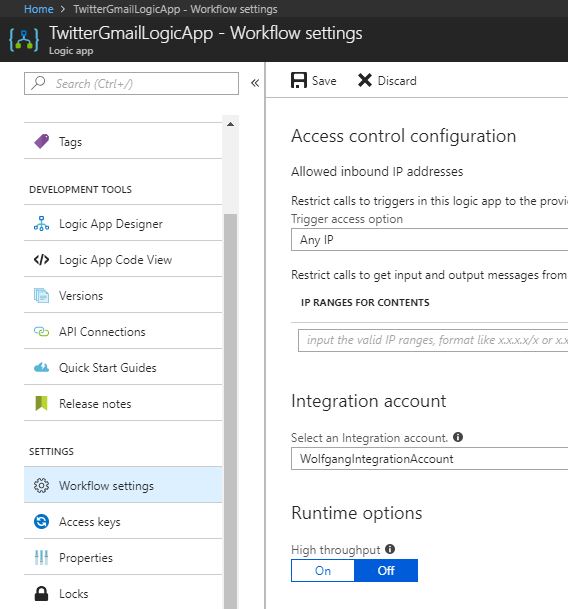Open the Trigger access option dropdown

pos(429,240)
